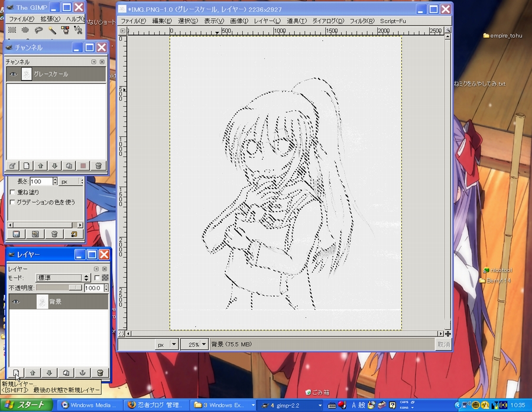Open Layers panel tab menu arrow
The image size is (532, 412).
pos(96,269)
